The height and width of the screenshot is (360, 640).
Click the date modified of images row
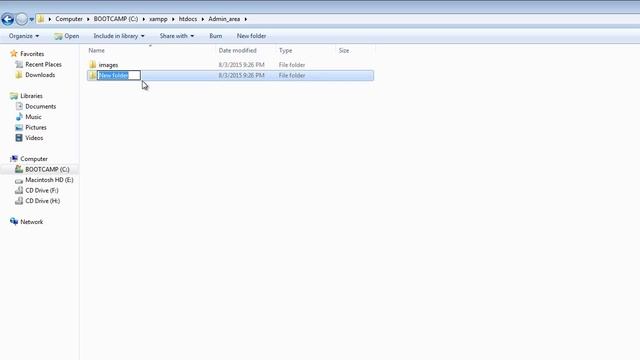pyautogui.click(x=241, y=65)
